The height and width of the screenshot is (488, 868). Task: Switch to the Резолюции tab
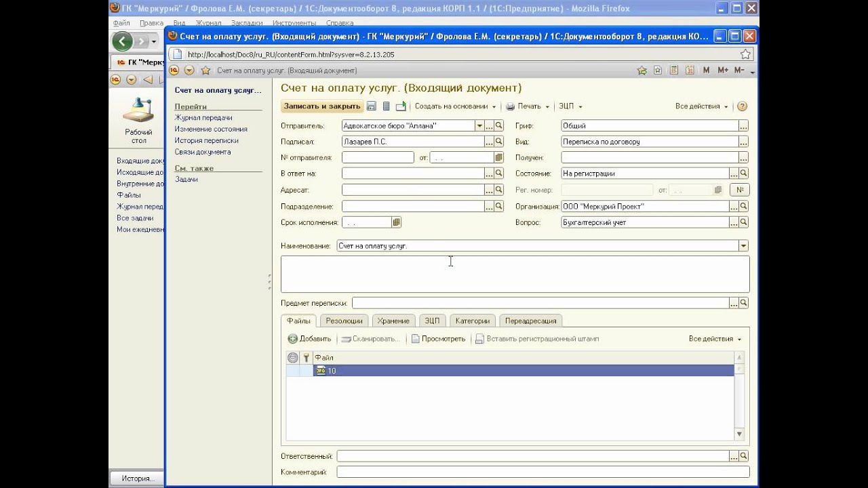(344, 321)
